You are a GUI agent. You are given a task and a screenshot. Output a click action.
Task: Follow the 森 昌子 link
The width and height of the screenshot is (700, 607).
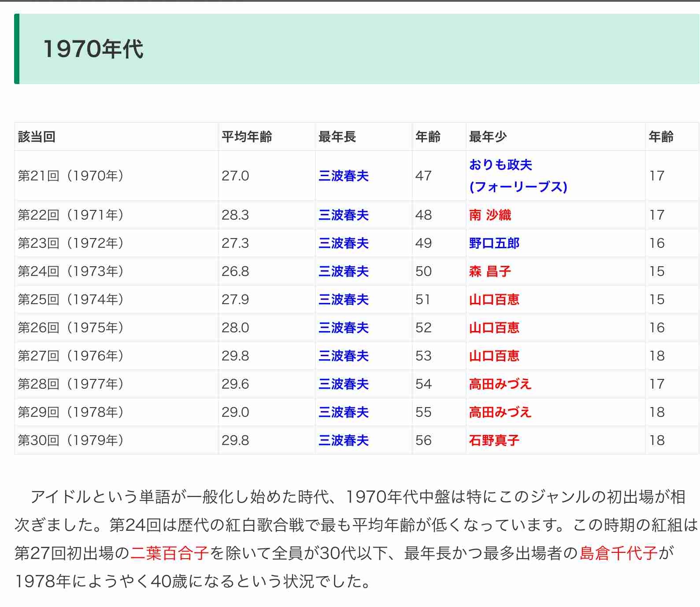pyautogui.click(x=490, y=272)
